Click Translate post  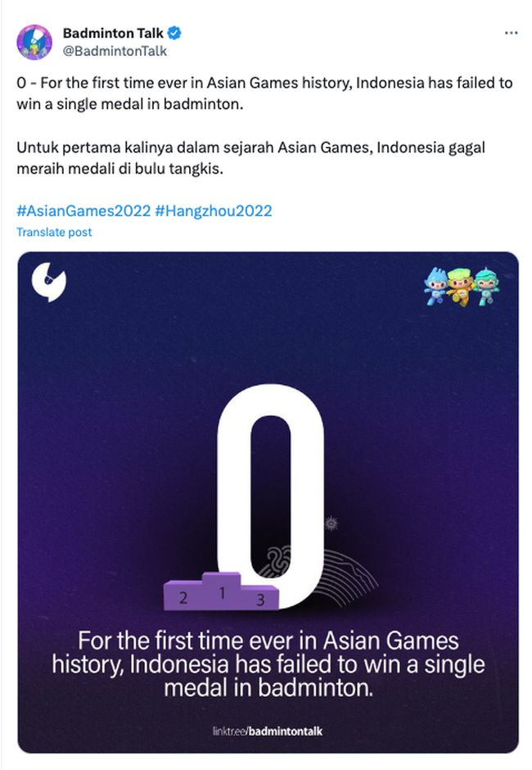pyautogui.click(x=54, y=232)
